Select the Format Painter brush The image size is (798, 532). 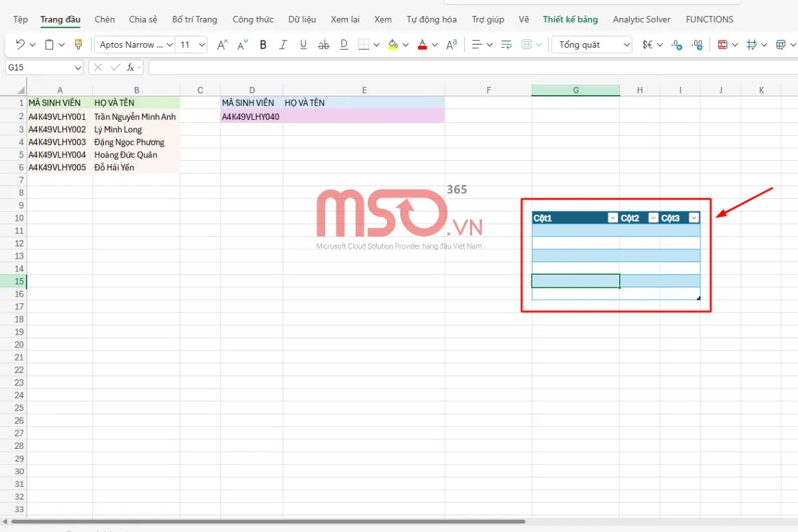click(78, 45)
